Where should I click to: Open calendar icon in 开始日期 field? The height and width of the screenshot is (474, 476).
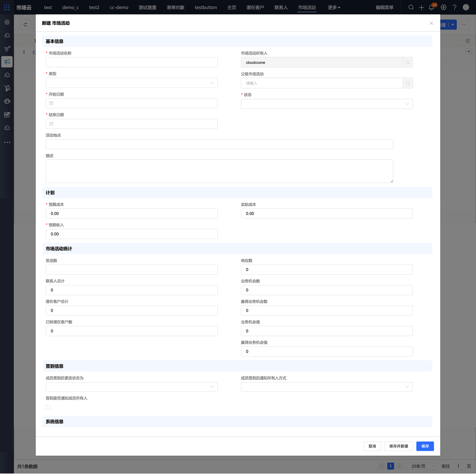coord(51,103)
